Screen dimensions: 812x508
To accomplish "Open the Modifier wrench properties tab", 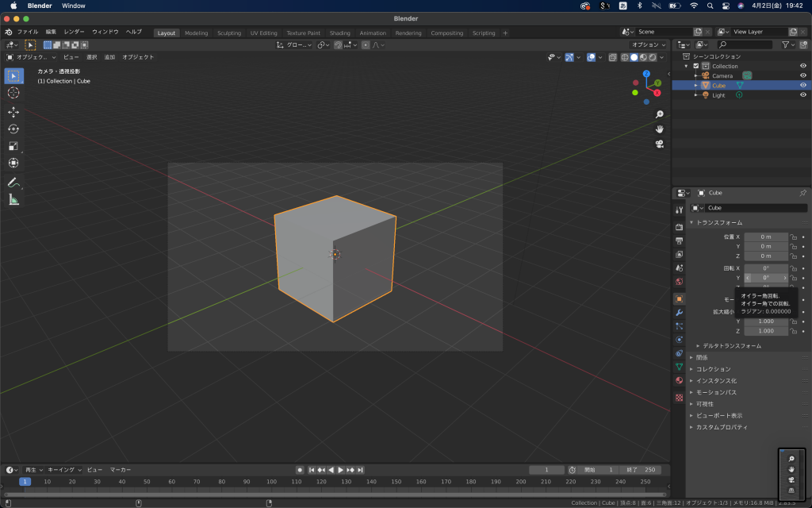I will pyautogui.click(x=679, y=313).
